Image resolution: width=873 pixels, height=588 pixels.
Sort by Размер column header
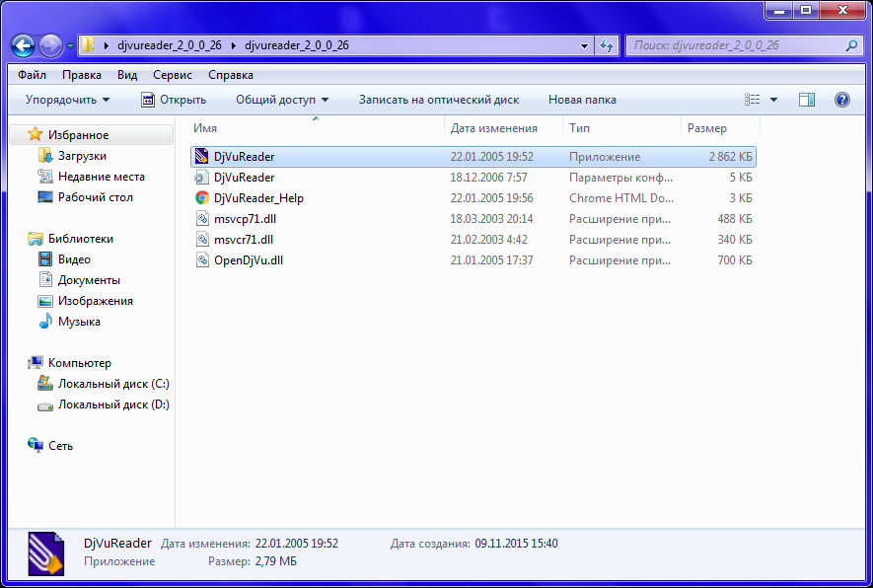coord(707,128)
